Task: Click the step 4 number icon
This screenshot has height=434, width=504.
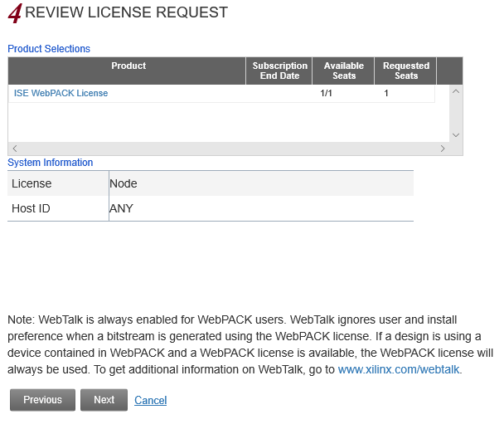Action: coord(14,15)
